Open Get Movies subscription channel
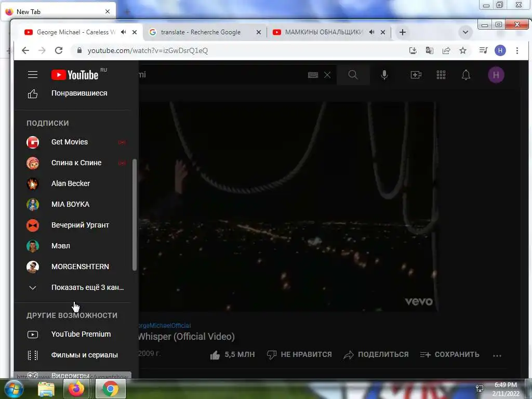Screen dimensions: 532x399 (76, 142)
